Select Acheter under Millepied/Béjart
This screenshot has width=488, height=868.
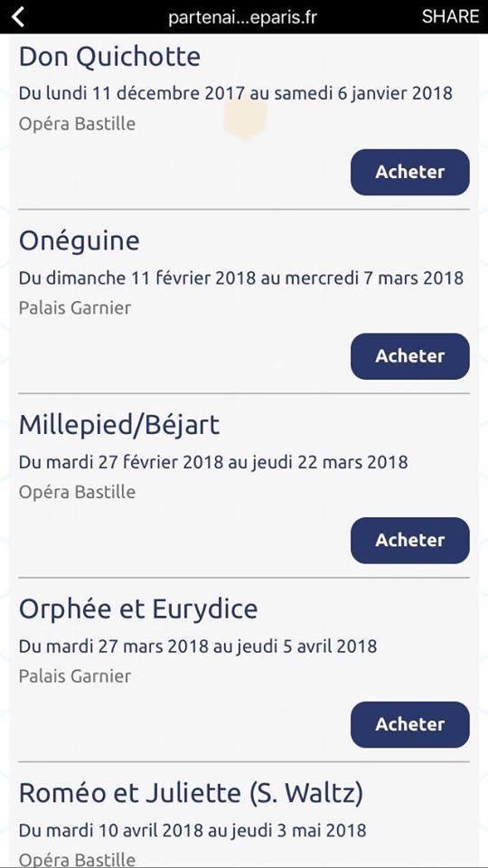pos(410,541)
